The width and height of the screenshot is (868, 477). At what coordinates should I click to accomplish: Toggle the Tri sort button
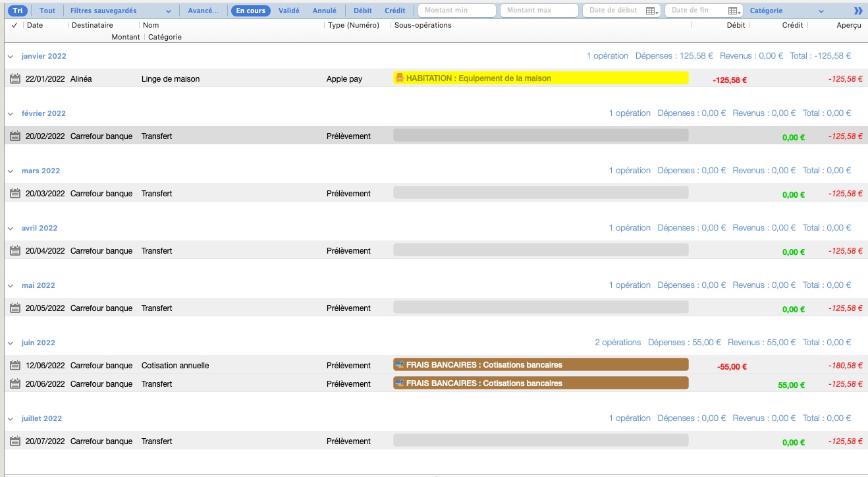(x=18, y=11)
